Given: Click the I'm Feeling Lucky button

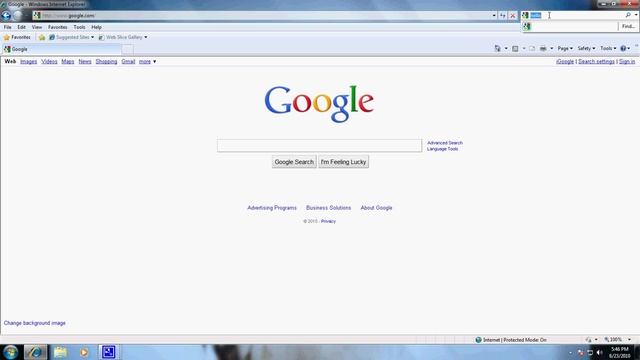Looking at the screenshot, I should [343, 162].
